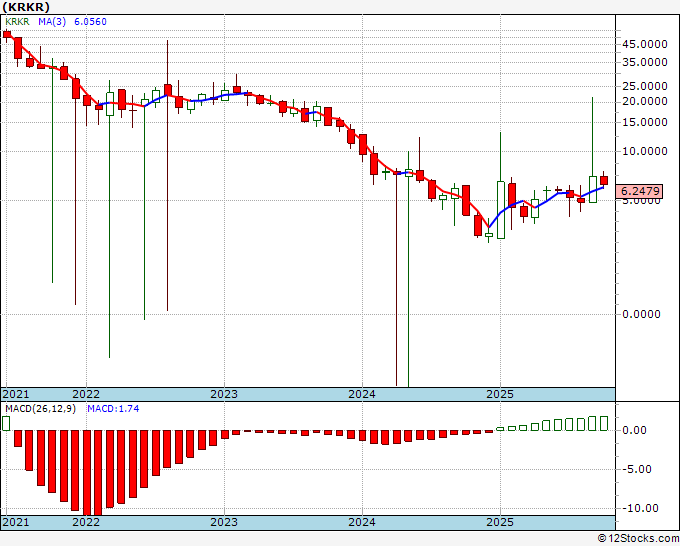Click the 0.00 MACD axis label
Image resolution: width=680 pixels, height=546 pixels.
tap(634, 430)
